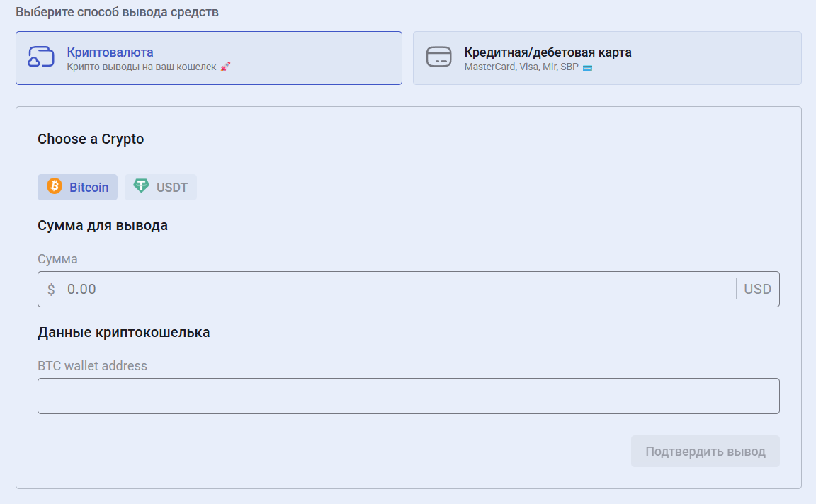This screenshot has width=816, height=504.
Task: Select Кредитная/дебетовая карта withdrawal method
Action: click(607, 58)
